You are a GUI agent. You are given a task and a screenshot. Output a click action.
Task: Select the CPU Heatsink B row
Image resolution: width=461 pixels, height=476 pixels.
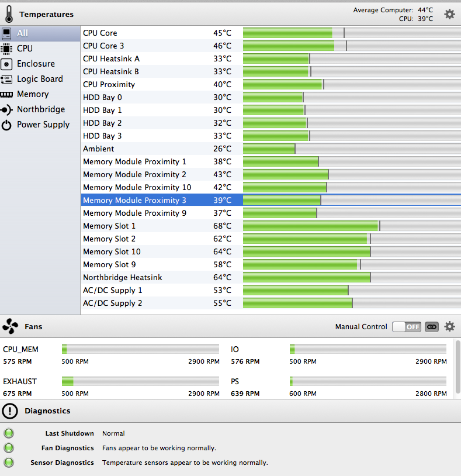coord(271,71)
